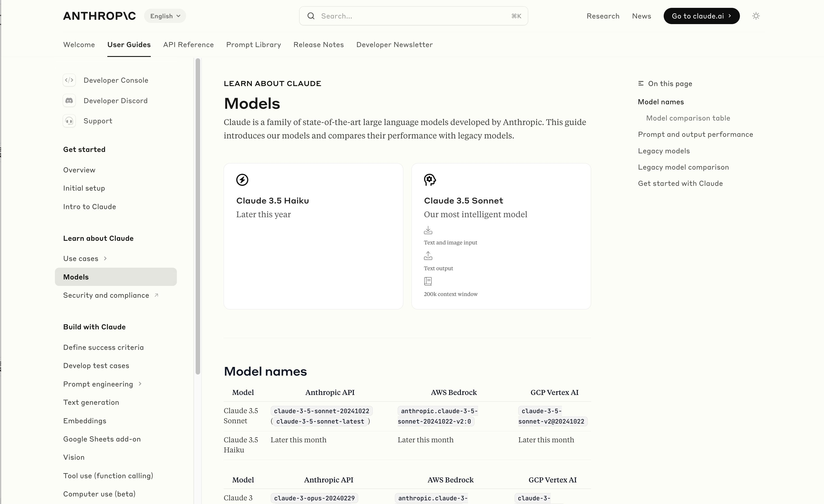Switch to the Prompt Library tab

[254, 44]
